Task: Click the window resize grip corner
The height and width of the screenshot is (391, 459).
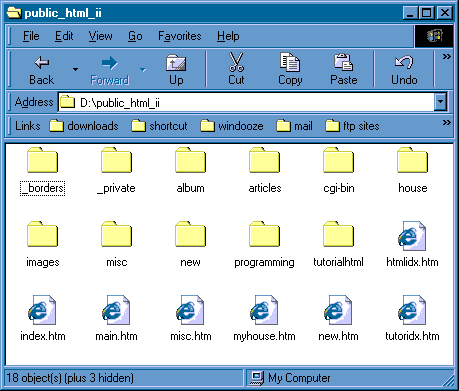Action: (x=449, y=381)
